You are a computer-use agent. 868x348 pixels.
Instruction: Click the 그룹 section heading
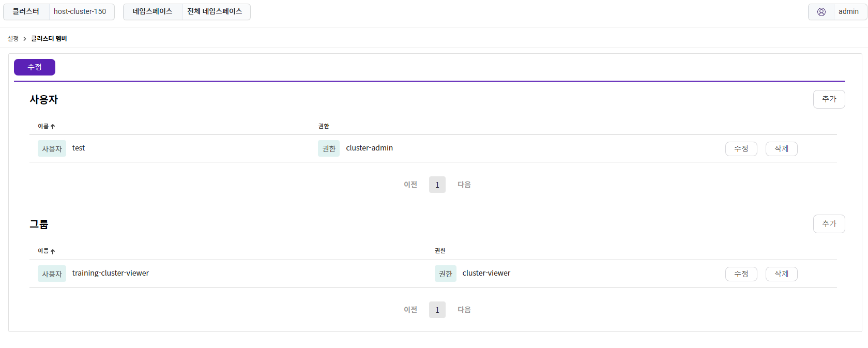click(x=39, y=224)
